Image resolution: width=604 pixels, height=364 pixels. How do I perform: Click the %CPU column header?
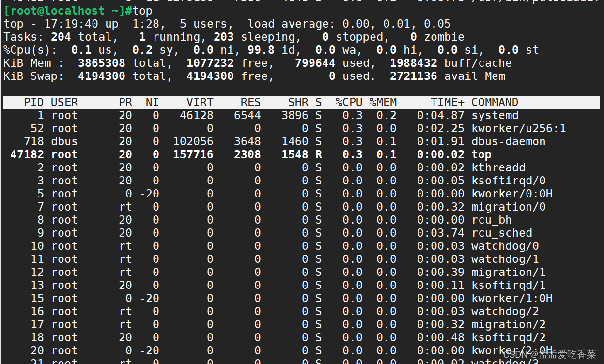pos(349,102)
